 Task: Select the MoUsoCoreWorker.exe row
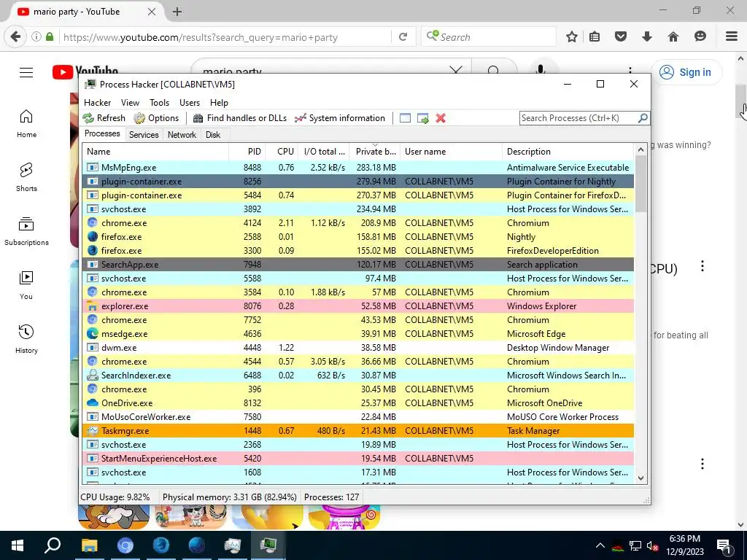tap(357, 416)
